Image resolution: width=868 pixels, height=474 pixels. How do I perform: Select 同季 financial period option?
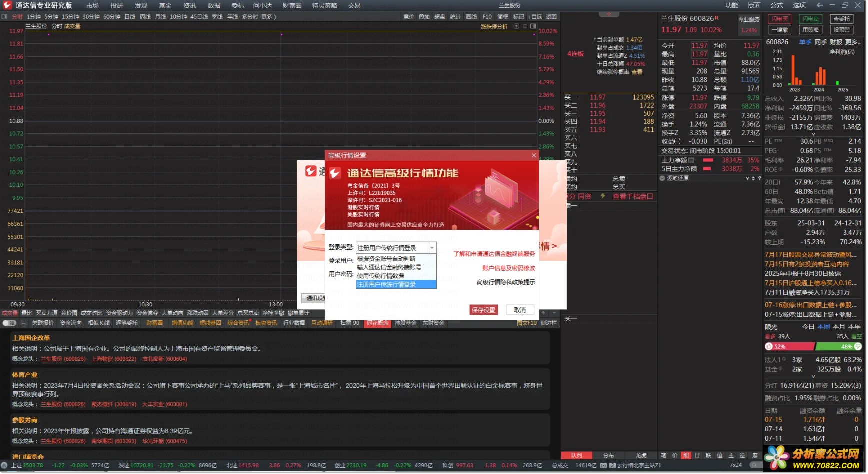pyautogui.click(x=821, y=42)
